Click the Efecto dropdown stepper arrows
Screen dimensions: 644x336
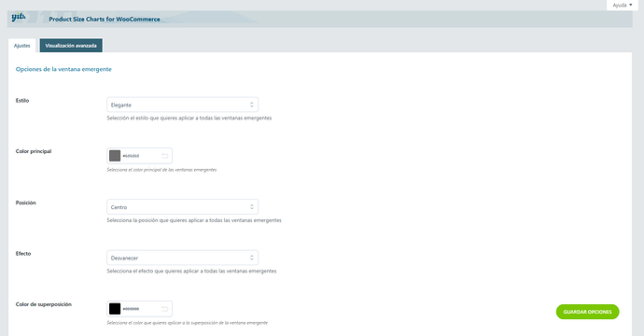252,258
